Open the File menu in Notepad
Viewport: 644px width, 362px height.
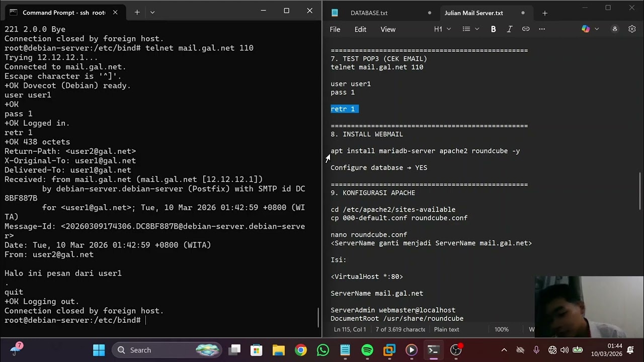click(335, 29)
